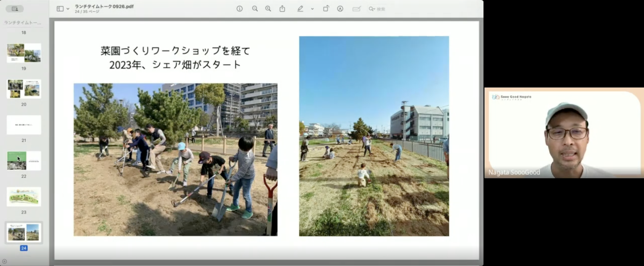Image resolution: width=644 pixels, height=266 pixels.
Task: Expand search options magnifier dropdown
Action: [x=372, y=9]
